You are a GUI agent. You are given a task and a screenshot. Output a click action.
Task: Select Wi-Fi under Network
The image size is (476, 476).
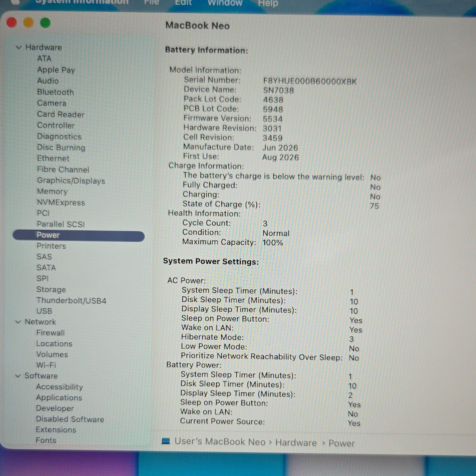tap(46, 365)
